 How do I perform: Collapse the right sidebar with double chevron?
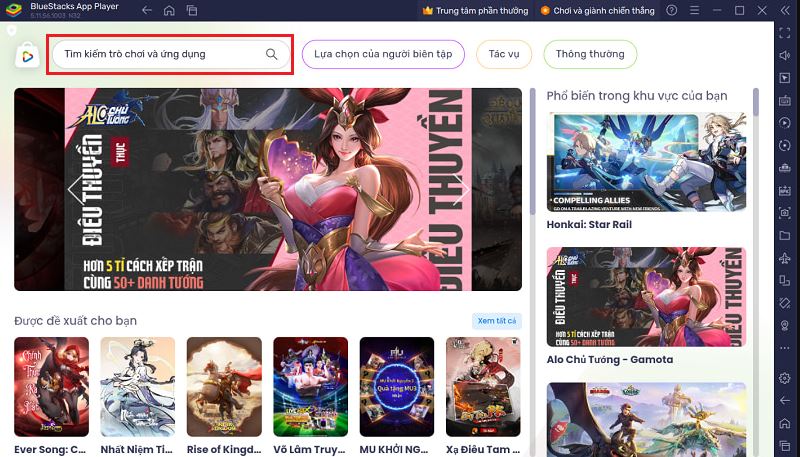(x=785, y=11)
